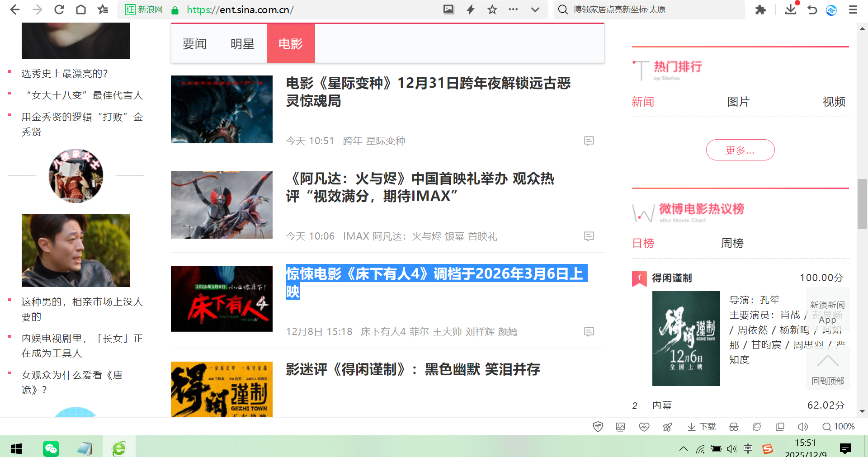Click the IMAX tag under Avatar article
Screen dimensions: 868x457
(356, 236)
